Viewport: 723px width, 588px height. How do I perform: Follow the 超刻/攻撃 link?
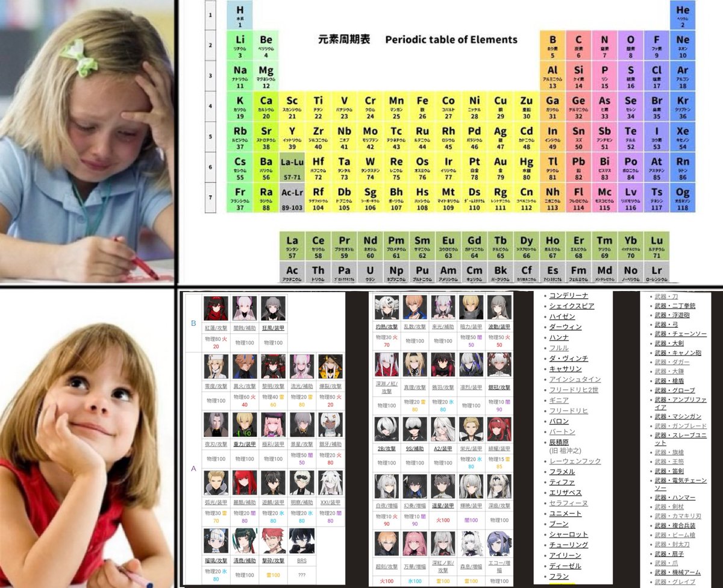point(387,566)
